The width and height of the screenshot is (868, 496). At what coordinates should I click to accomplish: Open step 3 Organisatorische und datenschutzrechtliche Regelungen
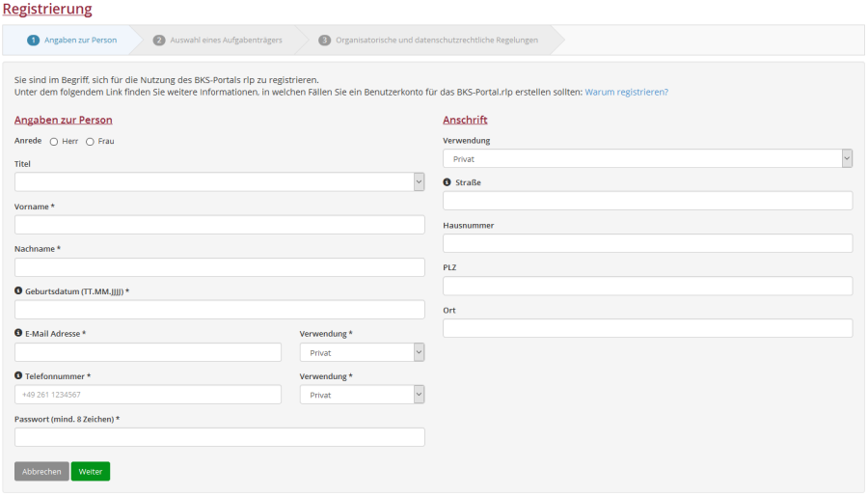click(x=429, y=41)
